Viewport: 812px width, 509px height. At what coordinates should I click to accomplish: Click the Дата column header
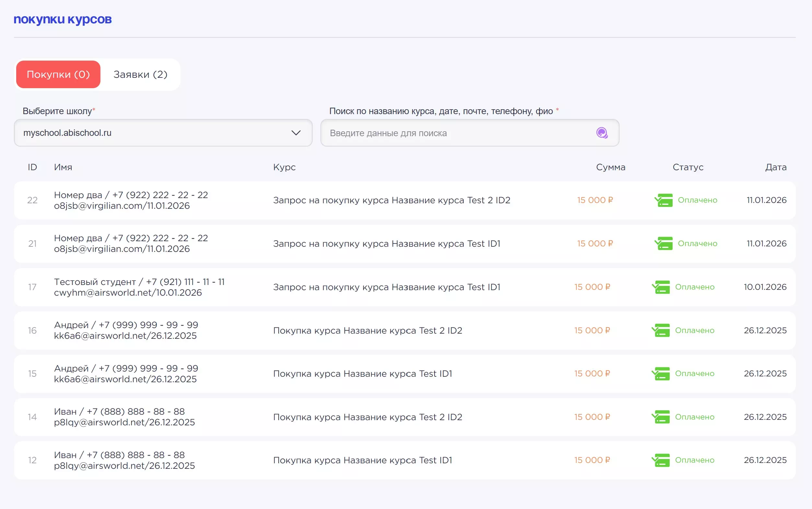[775, 167]
